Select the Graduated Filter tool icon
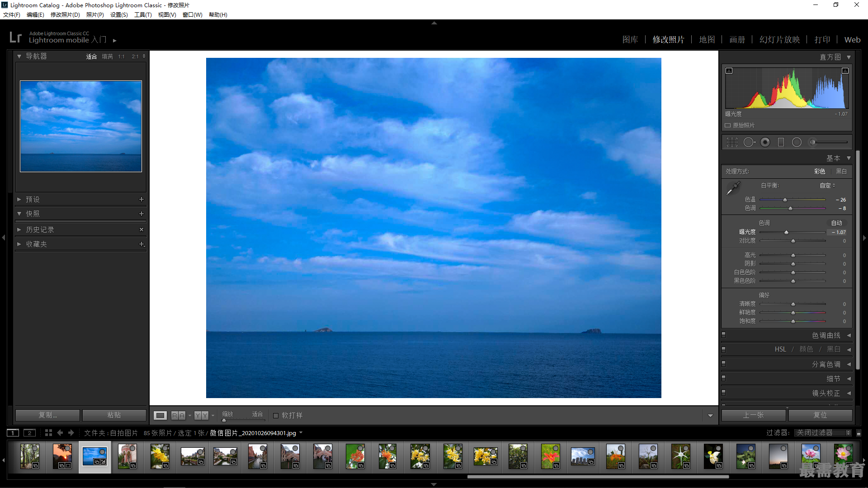Image resolution: width=868 pixels, height=488 pixels. 781,142
